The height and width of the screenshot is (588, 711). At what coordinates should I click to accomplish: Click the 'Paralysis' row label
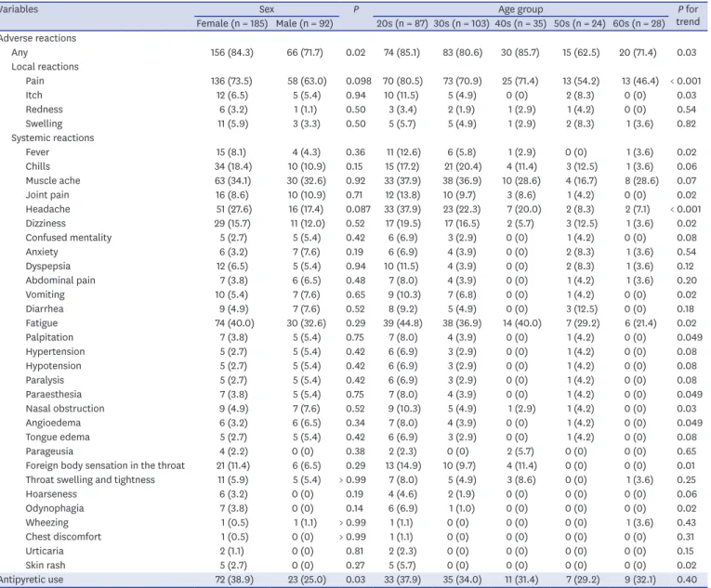45,380
